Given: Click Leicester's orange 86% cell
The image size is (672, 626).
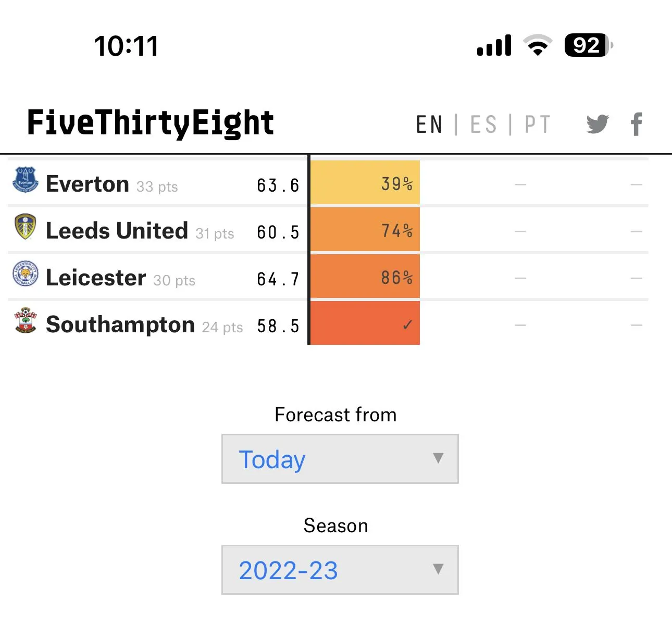Looking at the screenshot, I should click(365, 277).
